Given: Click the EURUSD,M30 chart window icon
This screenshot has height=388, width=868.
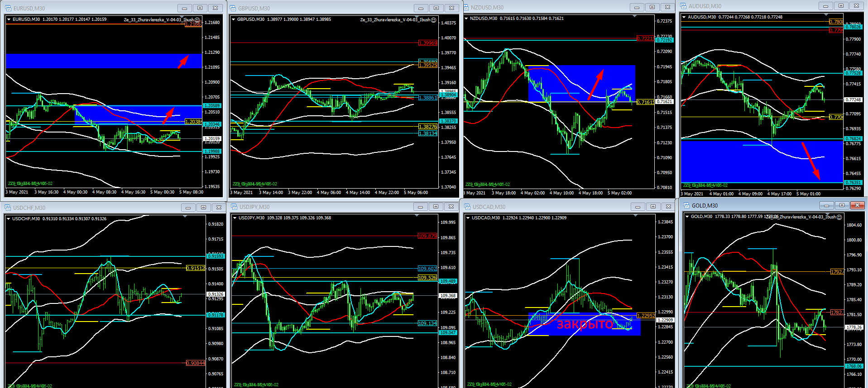Looking at the screenshot, I should (x=8, y=8).
